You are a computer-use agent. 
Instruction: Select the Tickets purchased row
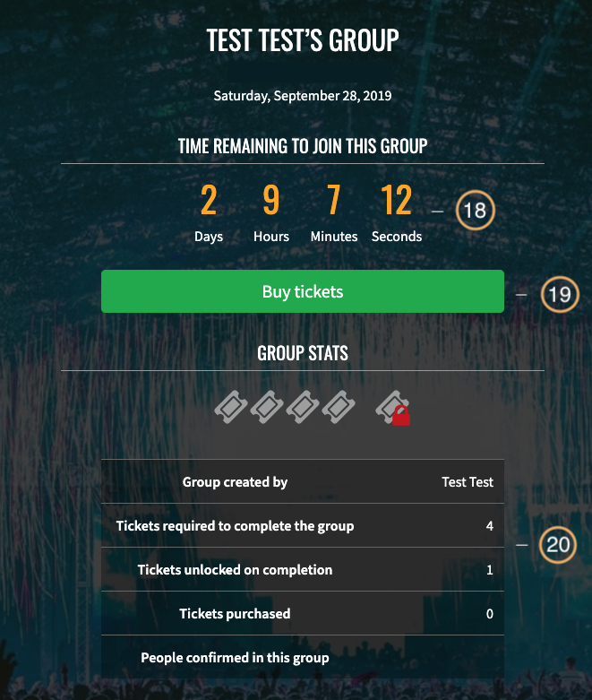click(303, 613)
